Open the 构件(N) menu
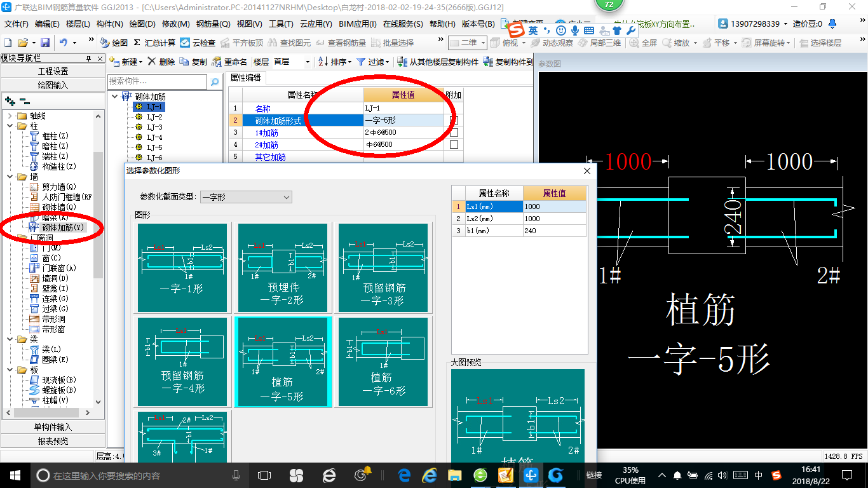 (x=109, y=24)
